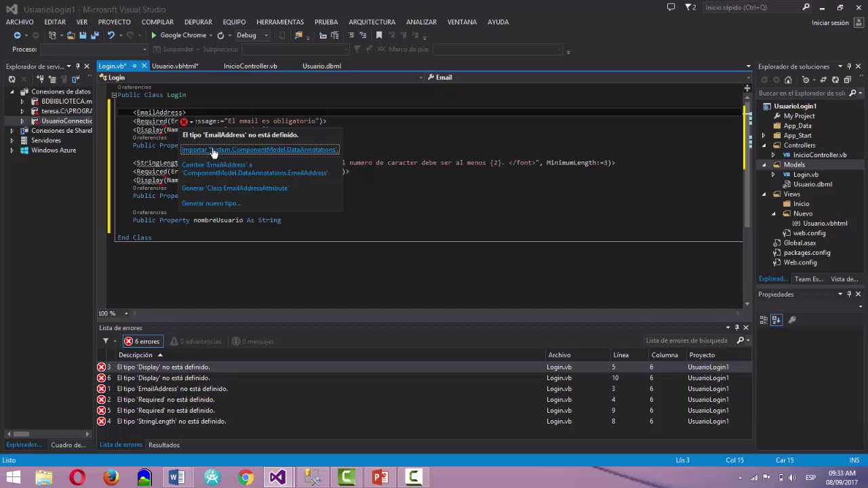Toggle the 0 advertencias filter
The width and height of the screenshot is (868, 488).
tap(196, 342)
